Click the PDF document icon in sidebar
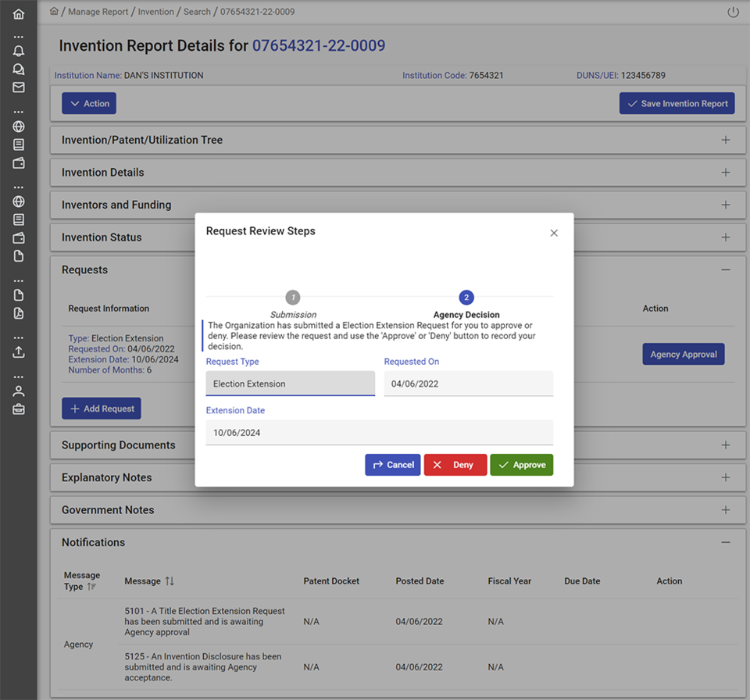 pyautogui.click(x=19, y=313)
